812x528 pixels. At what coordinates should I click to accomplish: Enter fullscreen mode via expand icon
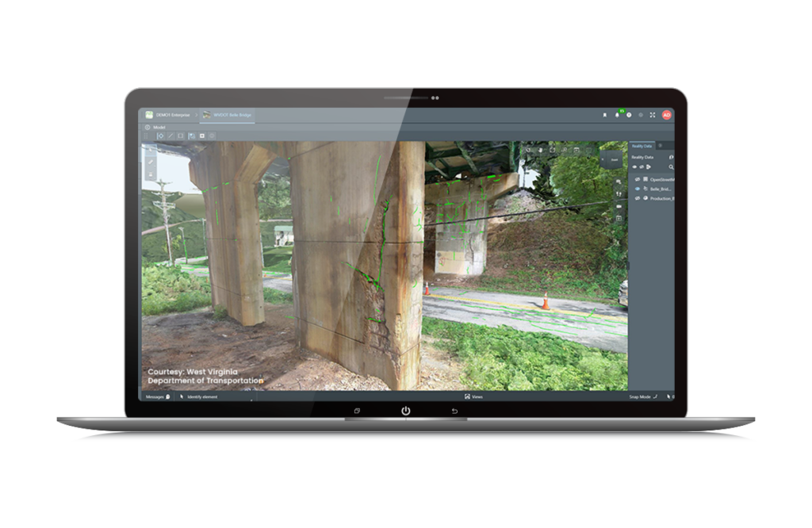pos(653,115)
